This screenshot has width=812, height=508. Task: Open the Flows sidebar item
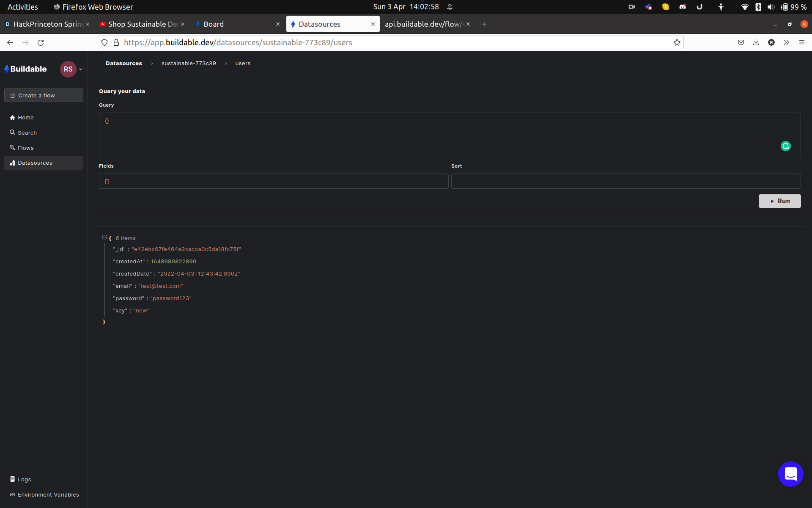(x=25, y=148)
